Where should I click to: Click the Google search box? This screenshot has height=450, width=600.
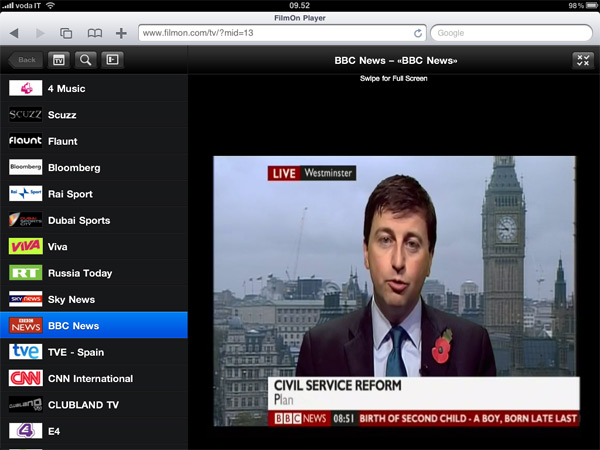[x=510, y=33]
